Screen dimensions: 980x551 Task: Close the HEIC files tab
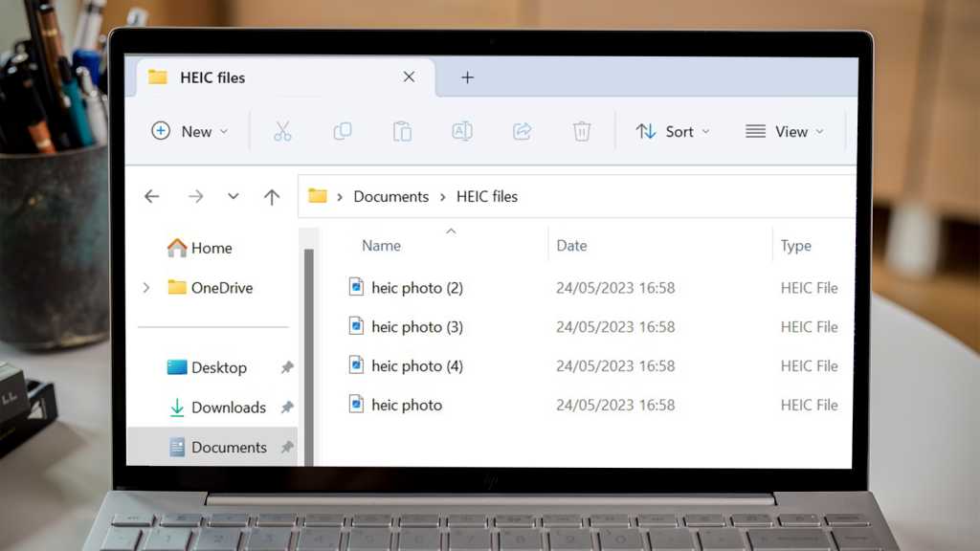[x=409, y=77]
